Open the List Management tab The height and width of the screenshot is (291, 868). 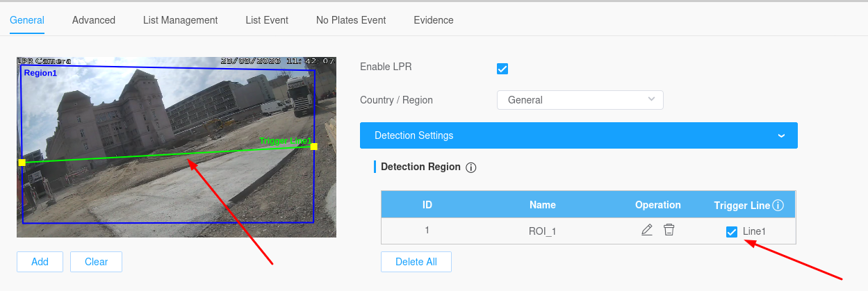pyautogui.click(x=180, y=20)
